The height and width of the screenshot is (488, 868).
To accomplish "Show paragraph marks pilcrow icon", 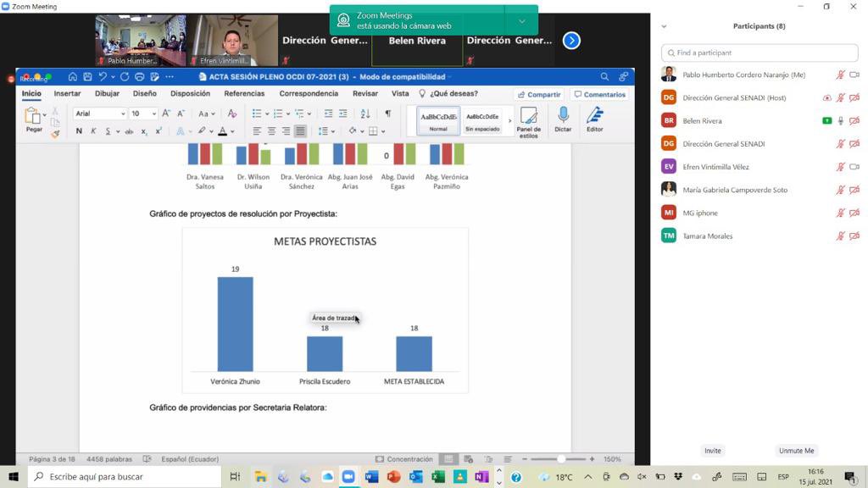I will [x=388, y=114].
